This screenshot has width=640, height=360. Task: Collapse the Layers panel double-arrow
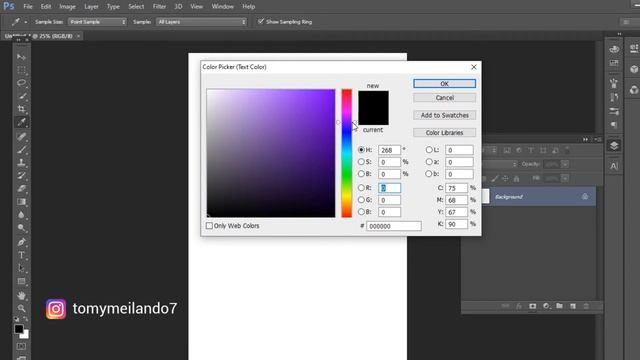[x=585, y=139]
